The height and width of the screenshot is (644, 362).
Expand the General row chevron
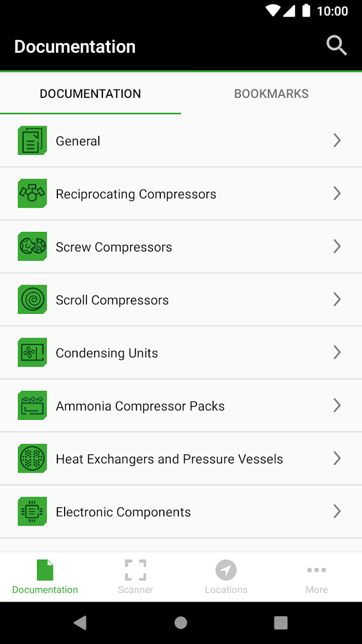pyautogui.click(x=337, y=140)
